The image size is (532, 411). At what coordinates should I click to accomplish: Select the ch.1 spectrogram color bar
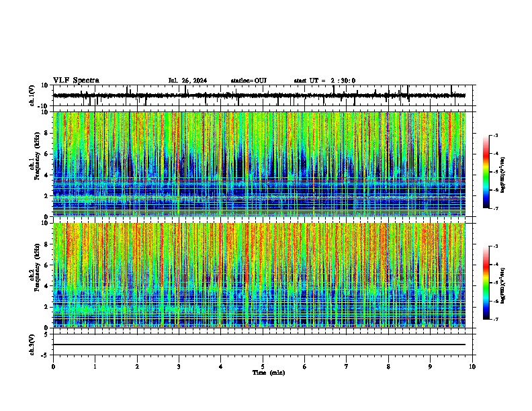tap(486, 172)
